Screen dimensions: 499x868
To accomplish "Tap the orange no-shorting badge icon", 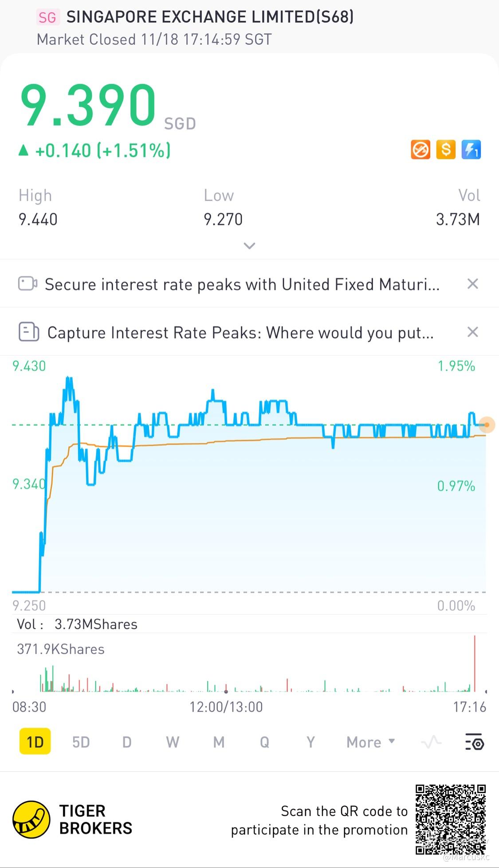I will point(420,150).
